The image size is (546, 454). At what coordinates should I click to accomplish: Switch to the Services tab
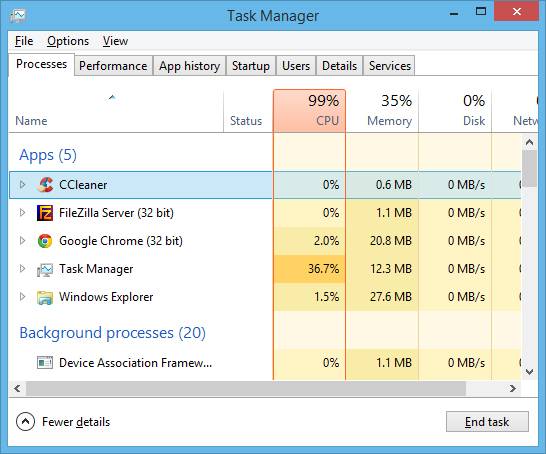coord(390,66)
